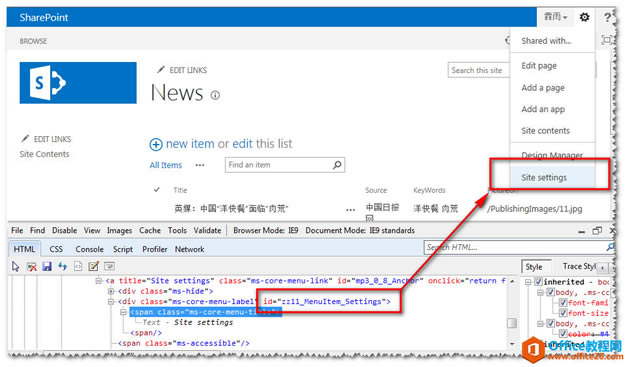This screenshot has height=367, width=628.
Task: Switch to the Console tab
Action: (x=89, y=249)
